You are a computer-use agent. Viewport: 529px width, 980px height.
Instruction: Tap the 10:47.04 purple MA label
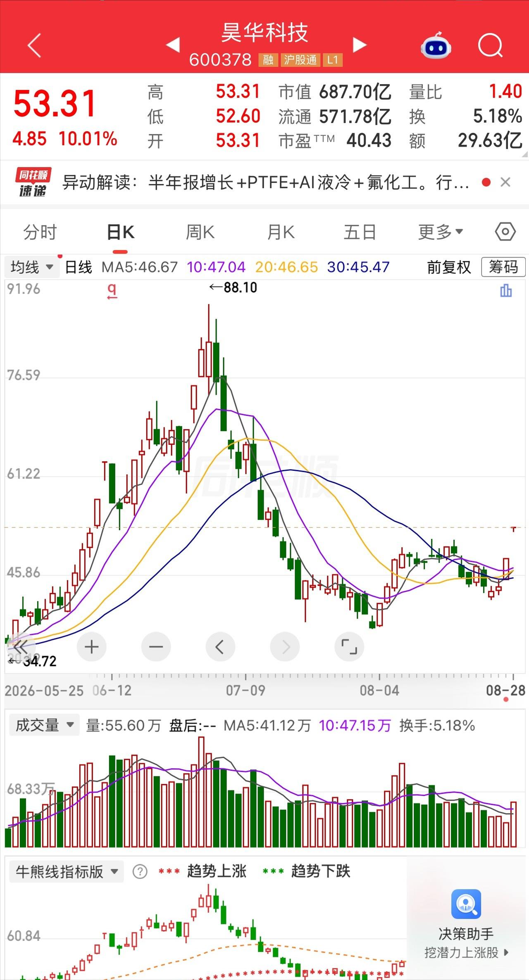[216, 267]
